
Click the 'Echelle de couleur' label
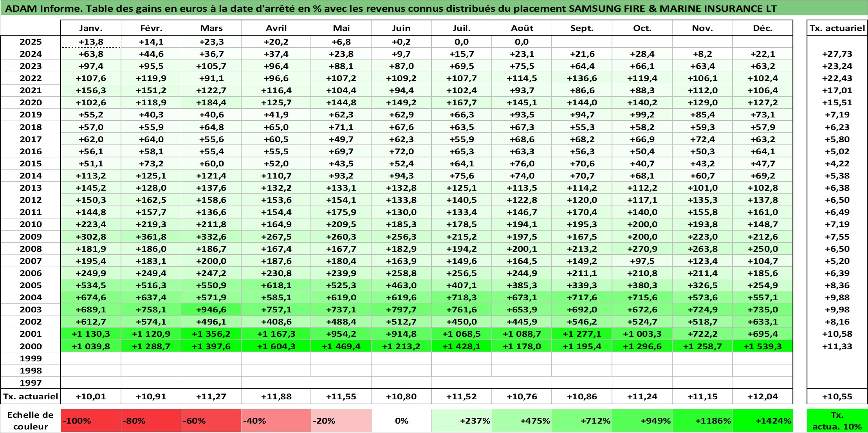tap(31, 421)
